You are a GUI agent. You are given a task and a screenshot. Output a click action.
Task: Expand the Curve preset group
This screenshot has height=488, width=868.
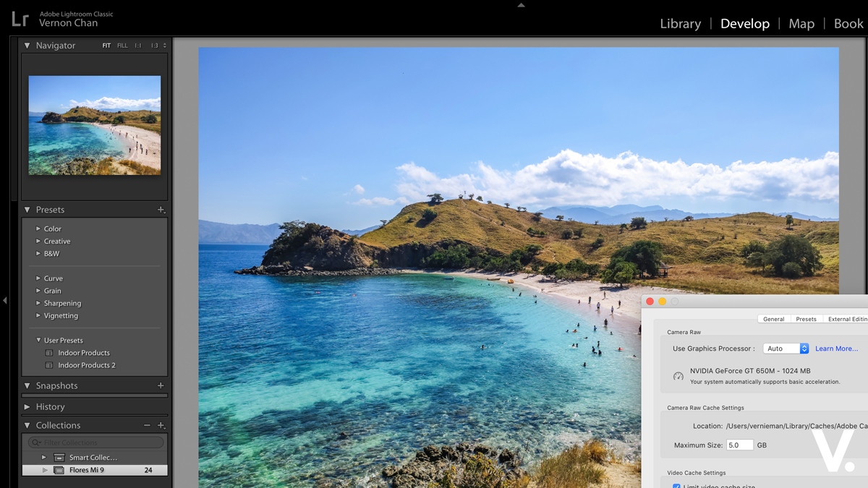(x=38, y=278)
